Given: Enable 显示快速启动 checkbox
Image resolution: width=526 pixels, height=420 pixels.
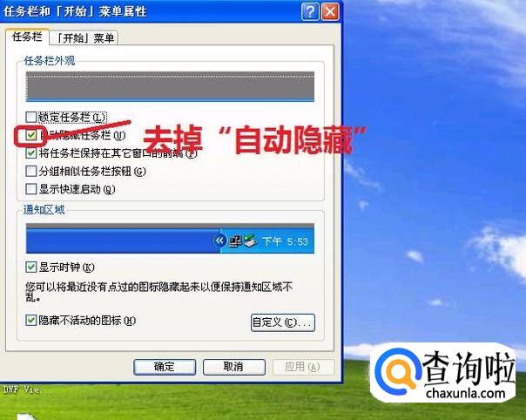Looking at the screenshot, I should coord(31,189).
